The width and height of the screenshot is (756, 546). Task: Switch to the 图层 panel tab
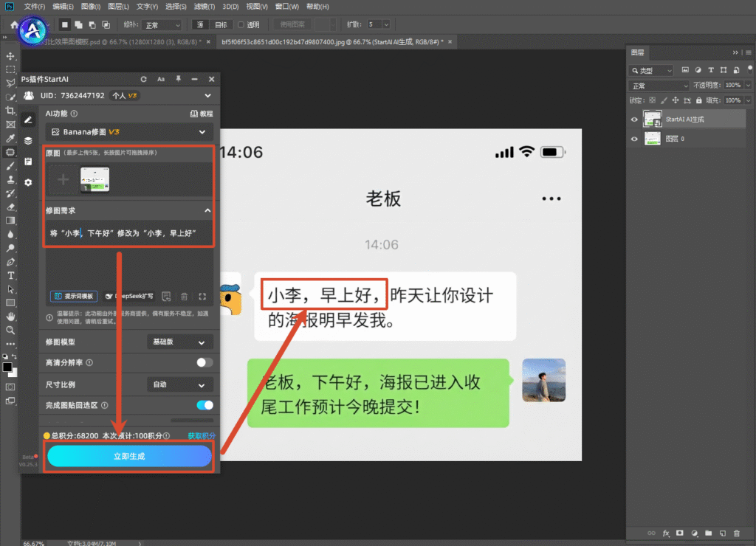637,52
